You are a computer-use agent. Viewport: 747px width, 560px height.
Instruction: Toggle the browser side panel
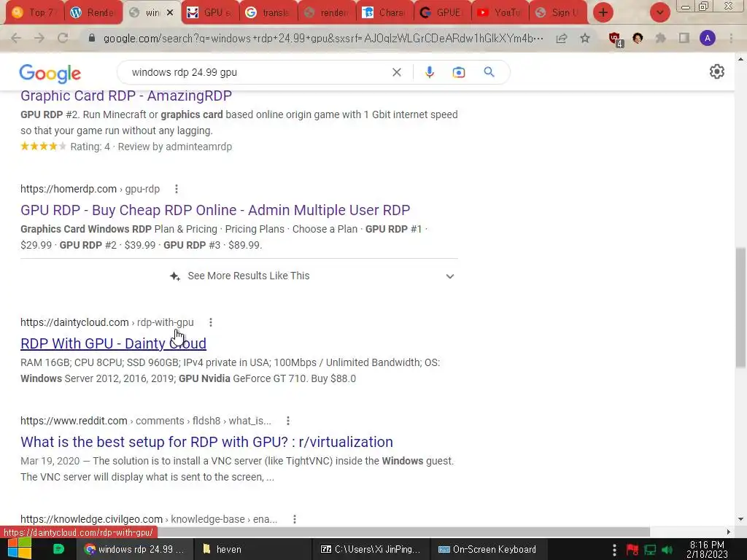[684, 38]
